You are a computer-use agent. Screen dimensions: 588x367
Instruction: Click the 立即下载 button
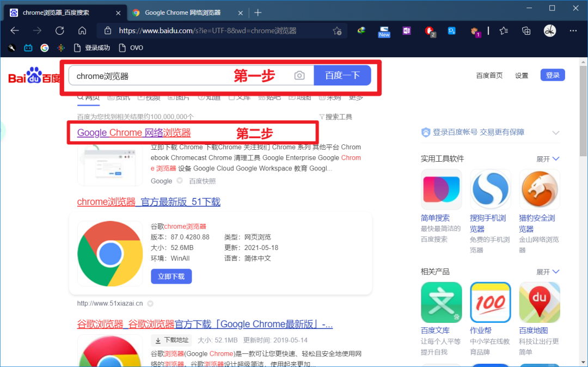click(171, 276)
